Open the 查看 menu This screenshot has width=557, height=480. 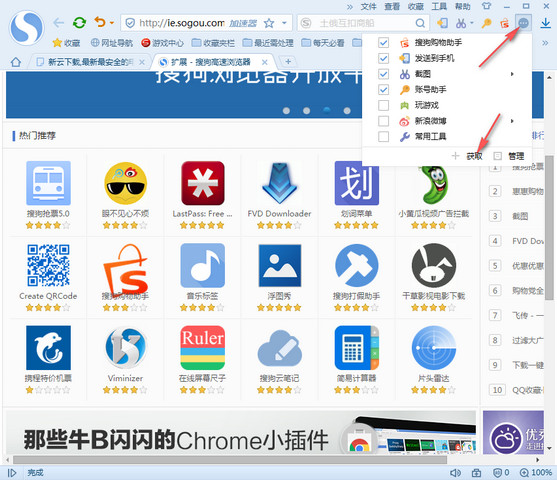[392, 6]
